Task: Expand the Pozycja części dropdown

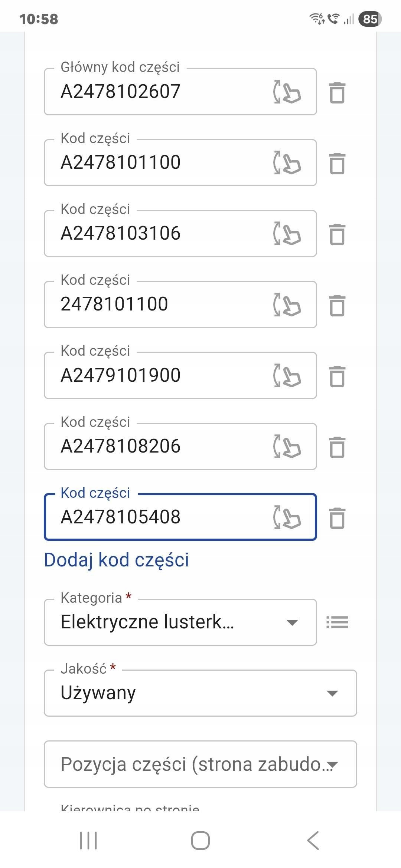Action: [200, 764]
